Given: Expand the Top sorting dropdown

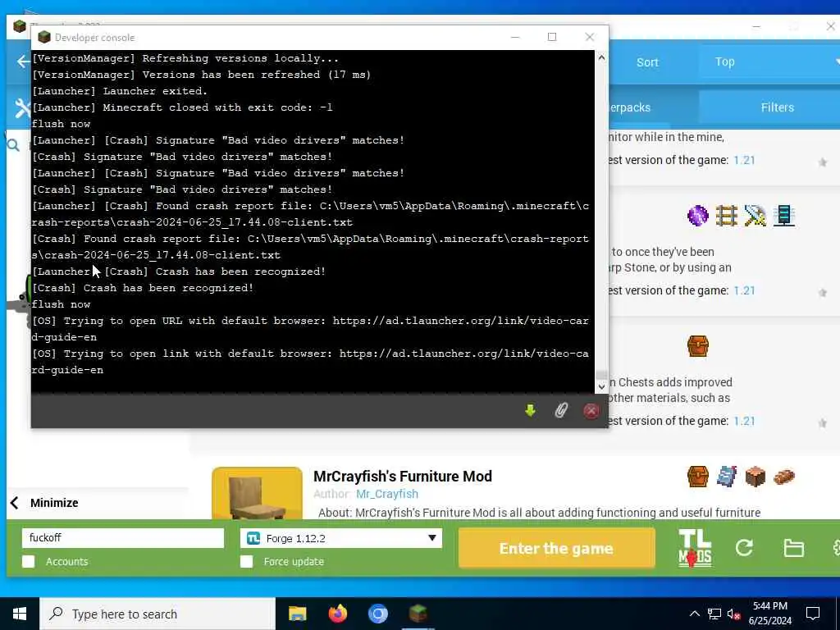Looking at the screenshot, I should coord(769,62).
